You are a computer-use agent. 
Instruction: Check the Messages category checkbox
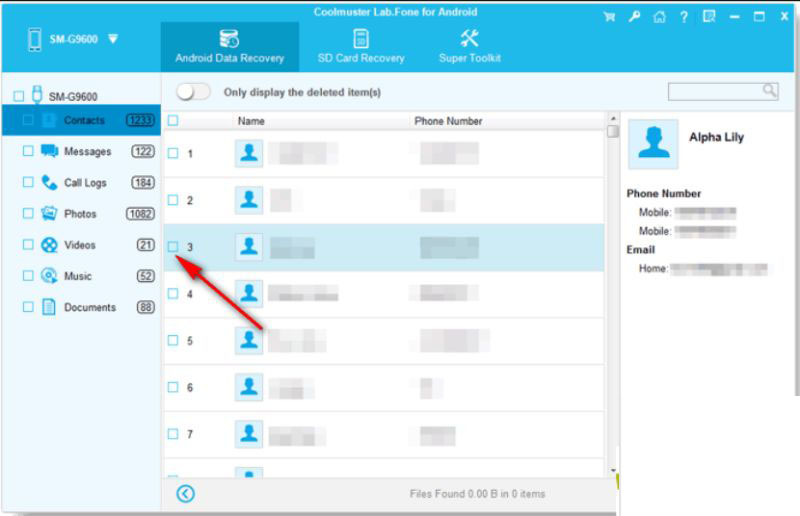tap(28, 151)
